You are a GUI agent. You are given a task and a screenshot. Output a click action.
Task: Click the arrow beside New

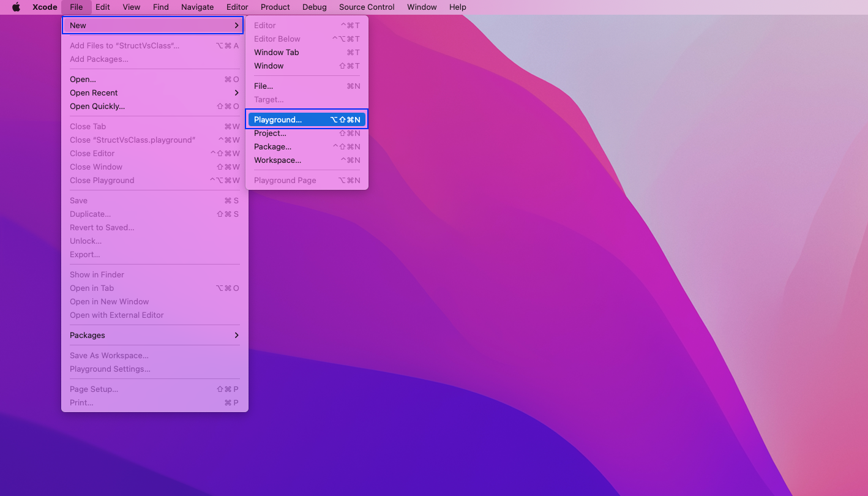click(x=236, y=26)
